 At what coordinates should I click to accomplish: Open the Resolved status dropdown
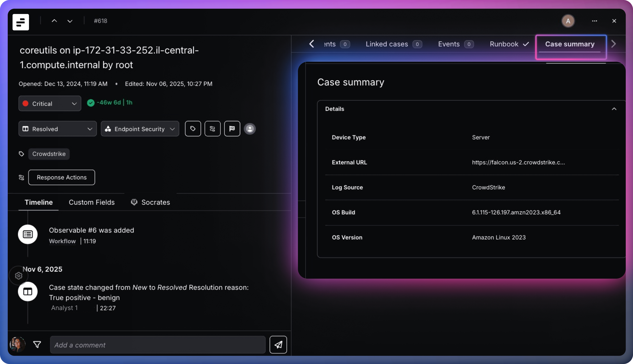(57, 129)
